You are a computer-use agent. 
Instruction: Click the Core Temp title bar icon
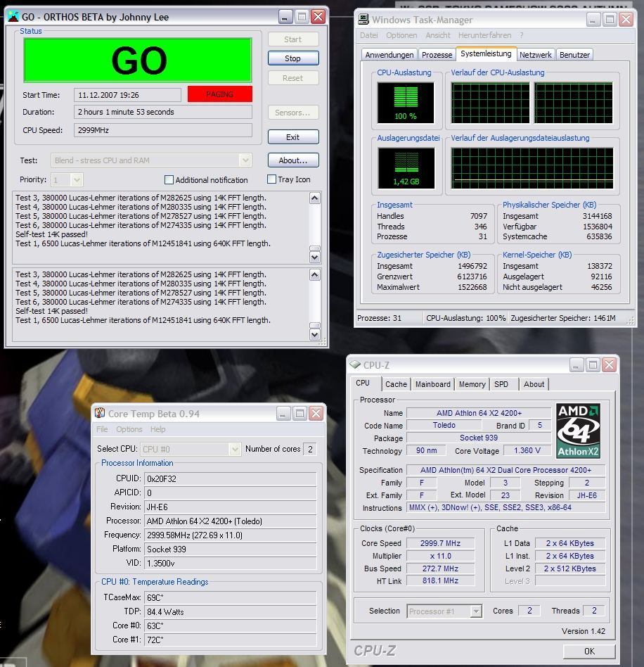tap(100, 413)
